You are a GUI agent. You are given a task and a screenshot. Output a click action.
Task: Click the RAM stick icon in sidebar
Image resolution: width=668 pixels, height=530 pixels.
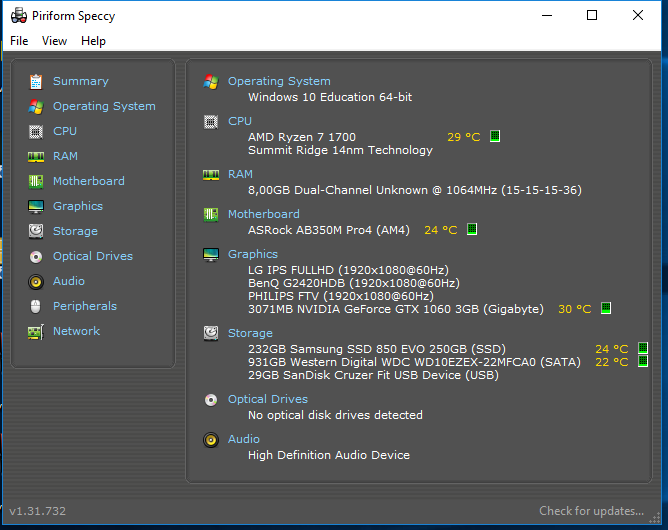[x=36, y=157]
